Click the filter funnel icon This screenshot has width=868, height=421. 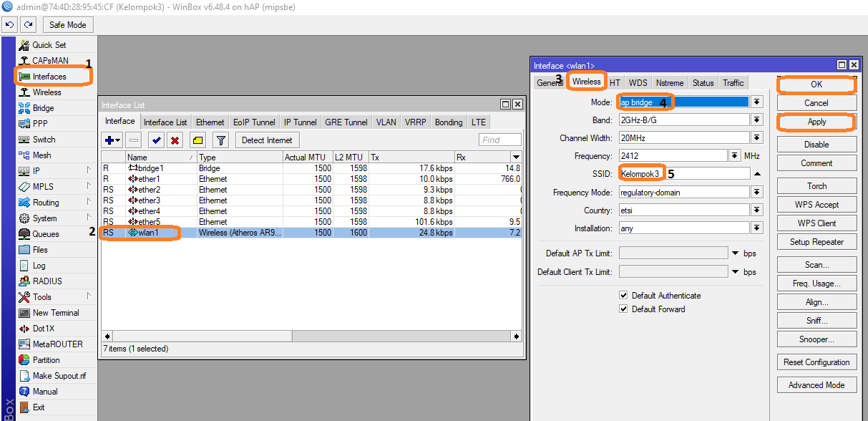click(x=221, y=140)
